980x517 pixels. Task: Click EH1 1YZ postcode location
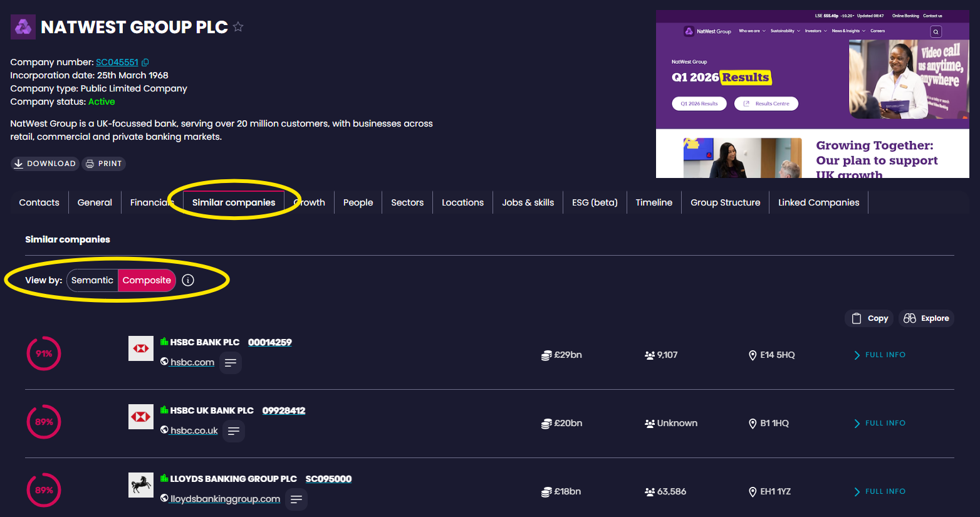point(770,491)
